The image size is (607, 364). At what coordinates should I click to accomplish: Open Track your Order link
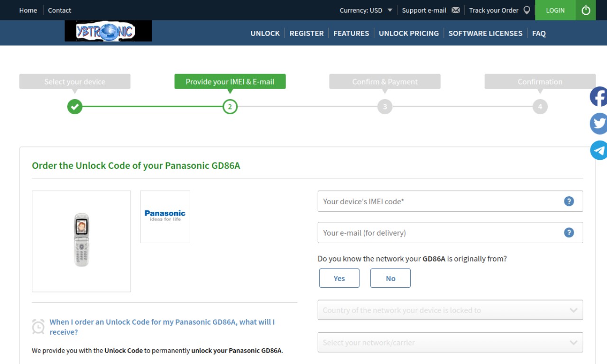[499, 10]
